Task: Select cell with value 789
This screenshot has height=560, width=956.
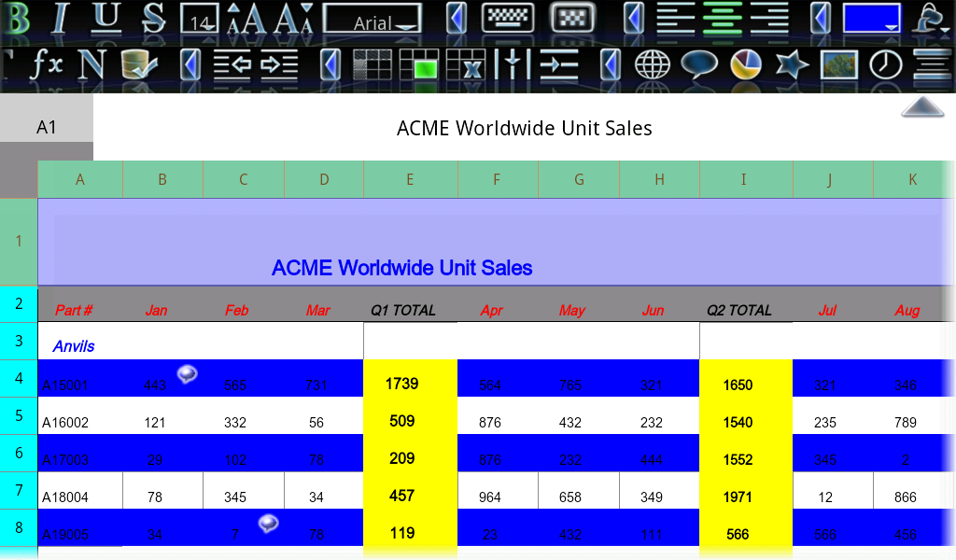Action: click(x=913, y=415)
